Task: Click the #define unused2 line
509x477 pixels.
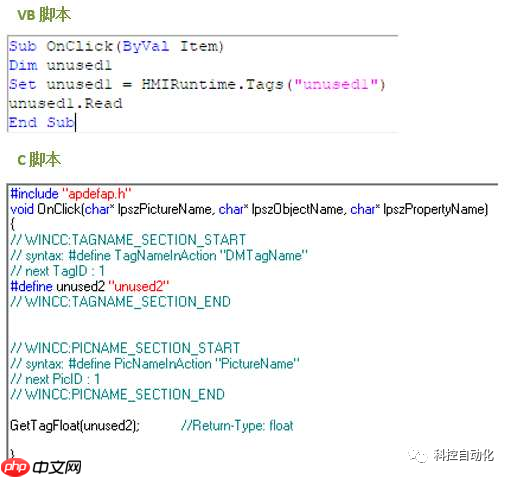Action: (90, 286)
